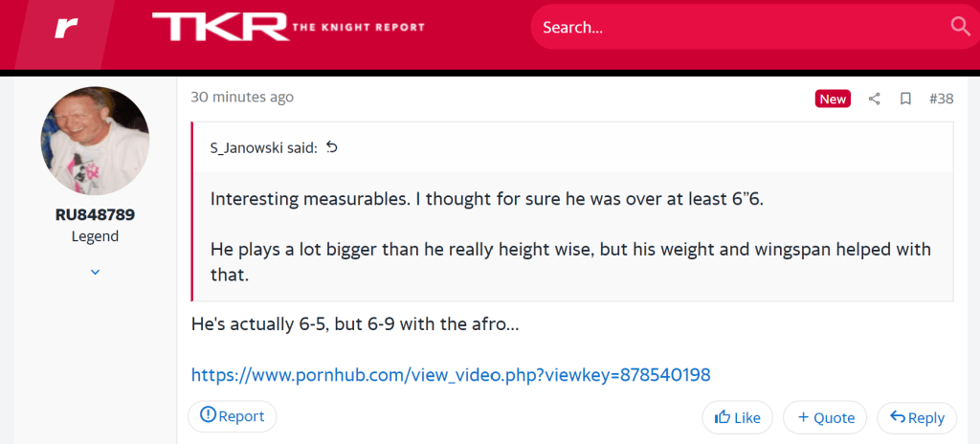
Task: Click the "30 minutes ago" timestamp
Action: (242, 97)
